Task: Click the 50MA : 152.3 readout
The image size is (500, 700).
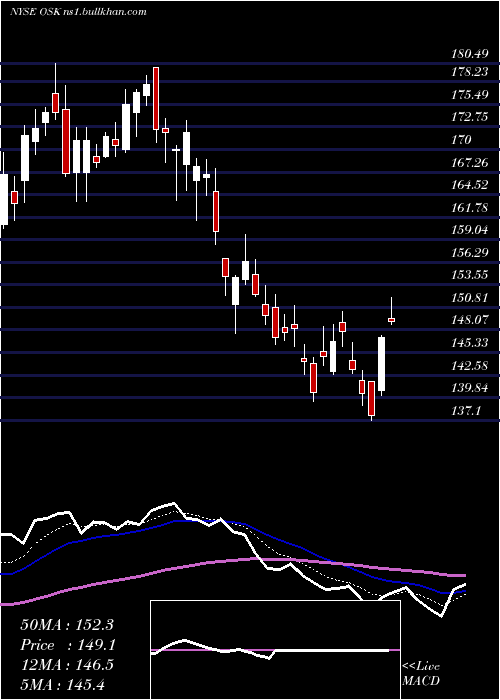Action: point(67,625)
